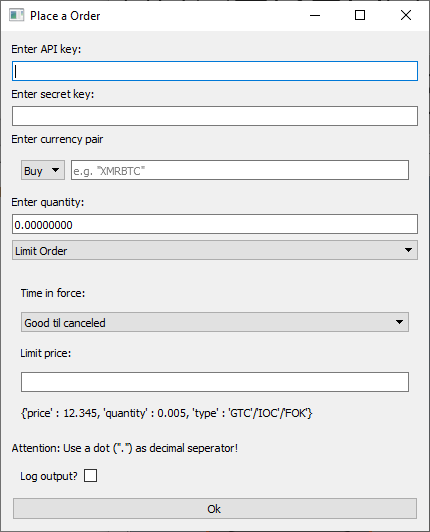Click the currency pair field with XMRBTC placeholder
Viewport: 430px width, 532px height.
(x=240, y=170)
